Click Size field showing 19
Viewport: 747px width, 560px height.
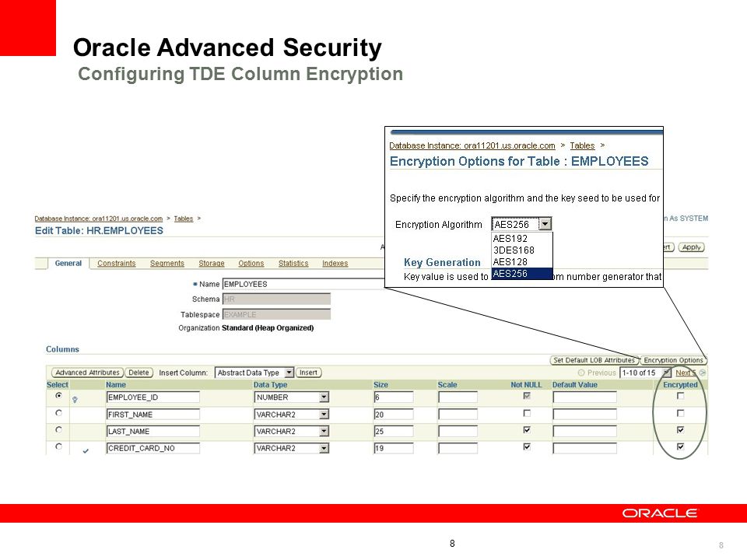tap(394, 448)
